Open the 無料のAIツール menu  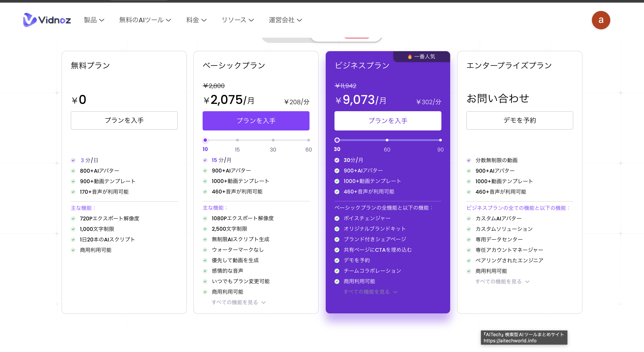pyautogui.click(x=145, y=20)
